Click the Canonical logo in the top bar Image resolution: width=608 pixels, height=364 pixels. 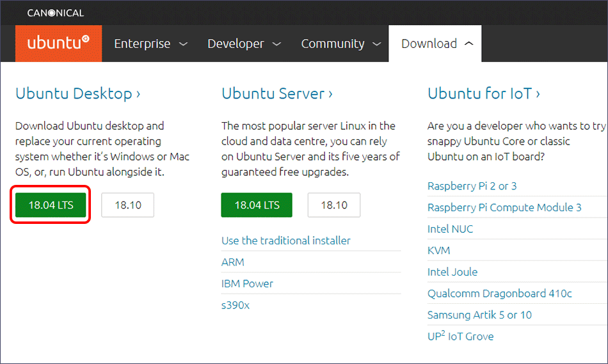56,13
